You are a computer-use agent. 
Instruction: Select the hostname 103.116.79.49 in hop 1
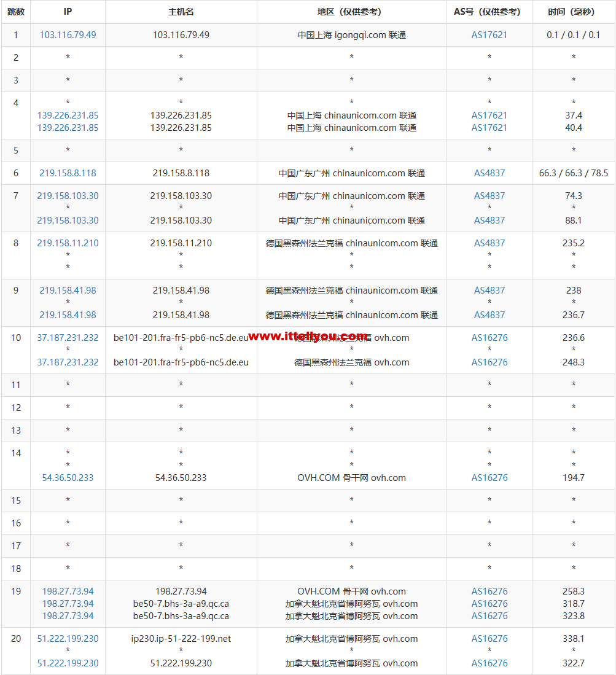tap(181, 35)
